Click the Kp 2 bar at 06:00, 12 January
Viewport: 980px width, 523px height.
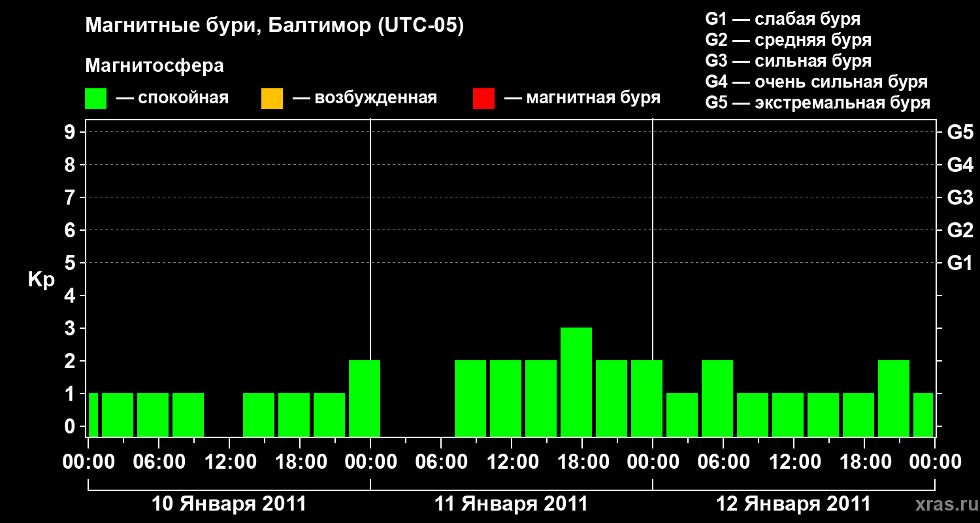click(717, 398)
